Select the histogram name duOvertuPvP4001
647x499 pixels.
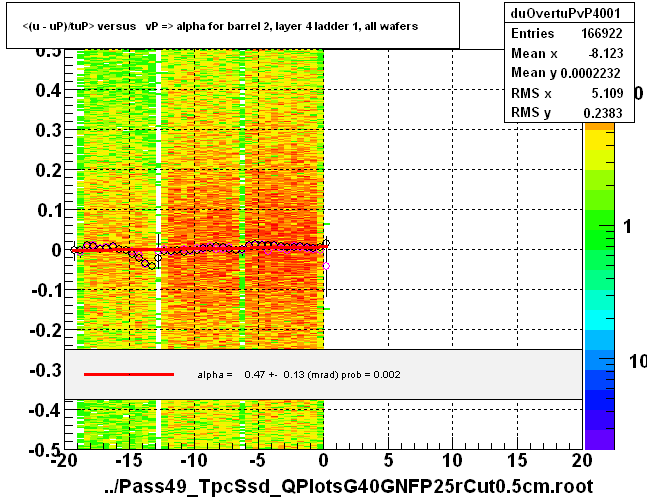tap(565, 13)
